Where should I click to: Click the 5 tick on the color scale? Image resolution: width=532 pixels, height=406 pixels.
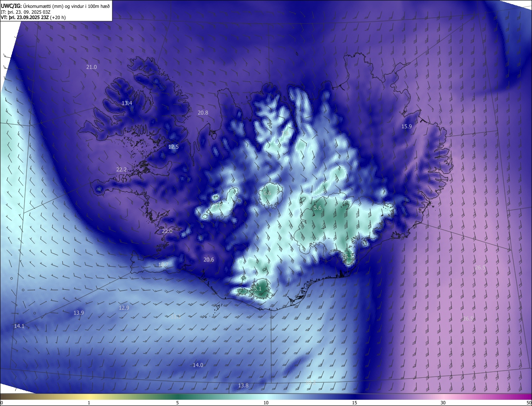coord(177,403)
